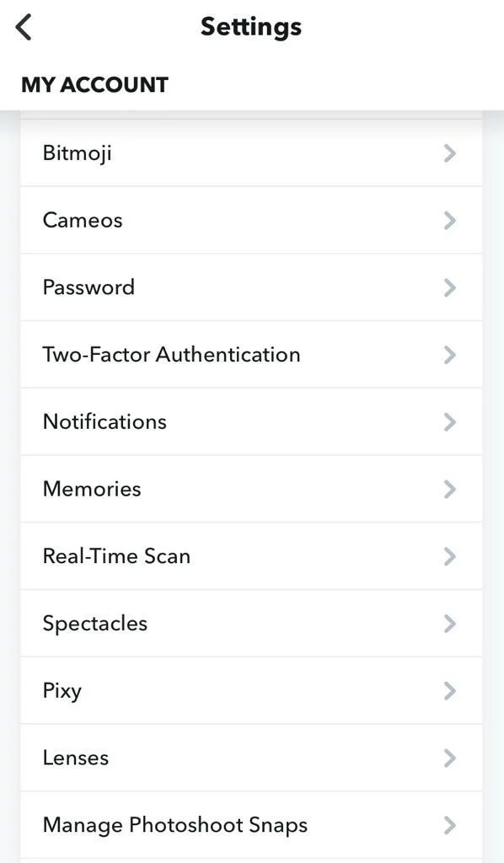Open Lenses settings

[x=251, y=758]
